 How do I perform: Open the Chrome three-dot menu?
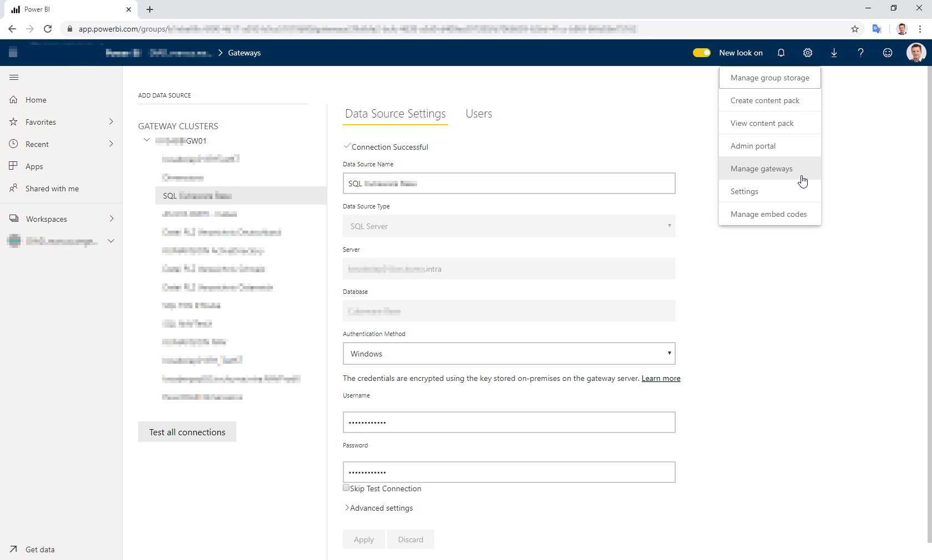(x=920, y=29)
